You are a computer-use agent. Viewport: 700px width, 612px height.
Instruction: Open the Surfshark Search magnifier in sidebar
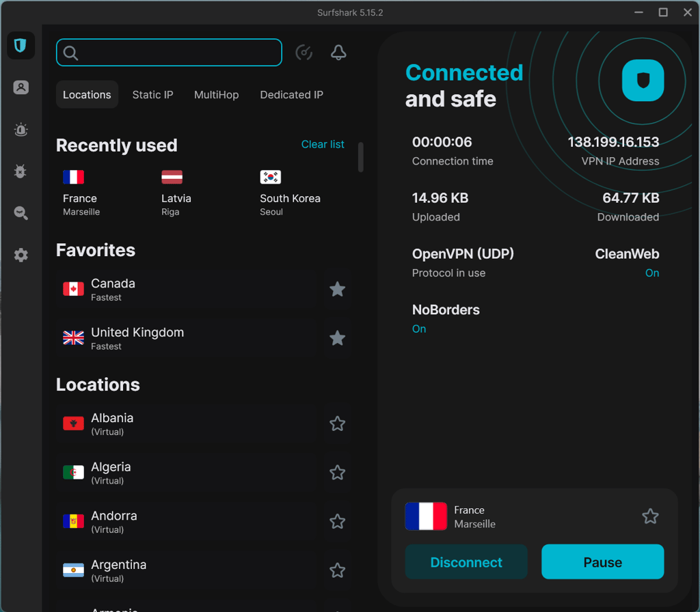coord(21,213)
